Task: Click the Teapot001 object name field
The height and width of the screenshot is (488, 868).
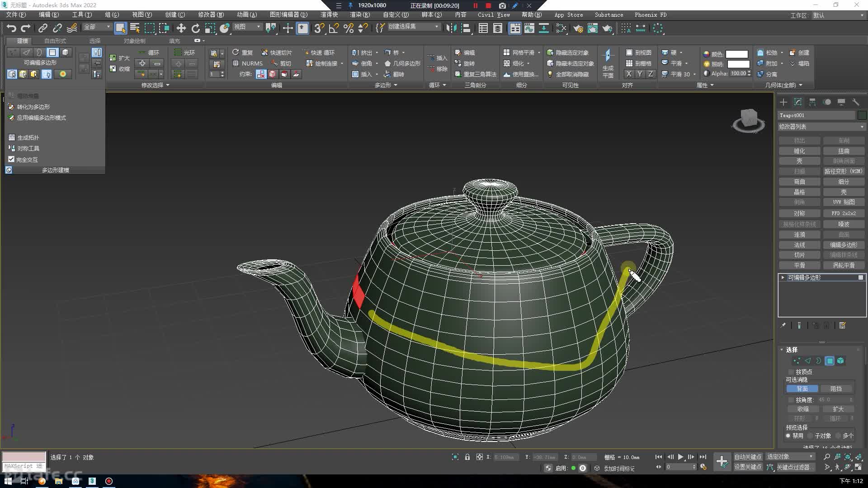Action: (816, 115)
